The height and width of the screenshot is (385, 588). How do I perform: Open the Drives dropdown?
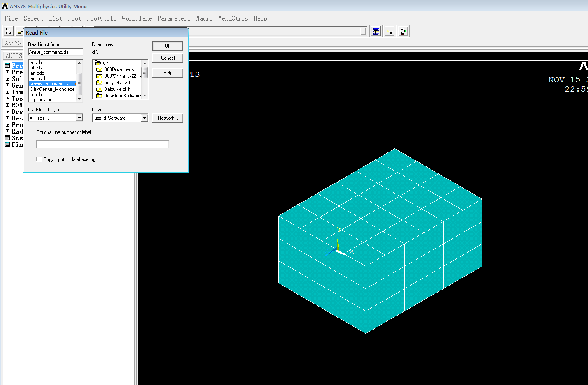coord(144,118)
